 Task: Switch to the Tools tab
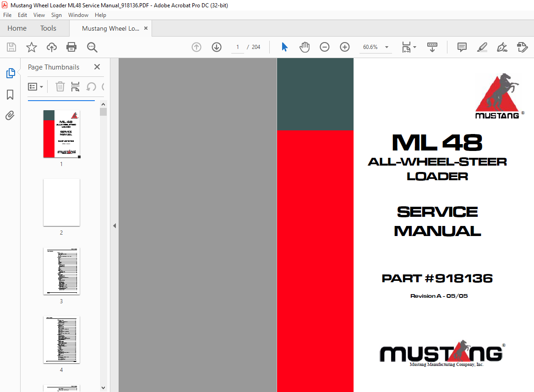[49, 28]
